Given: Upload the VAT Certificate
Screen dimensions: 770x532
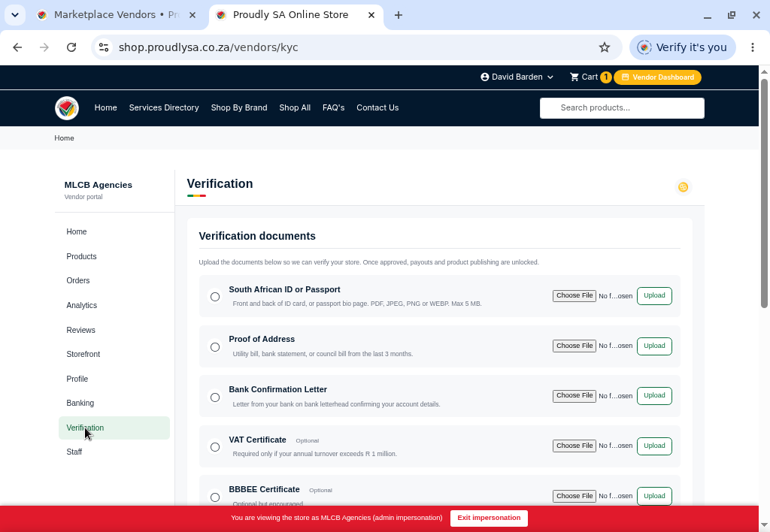Looking at the screenshot, I should pos(654,446).
